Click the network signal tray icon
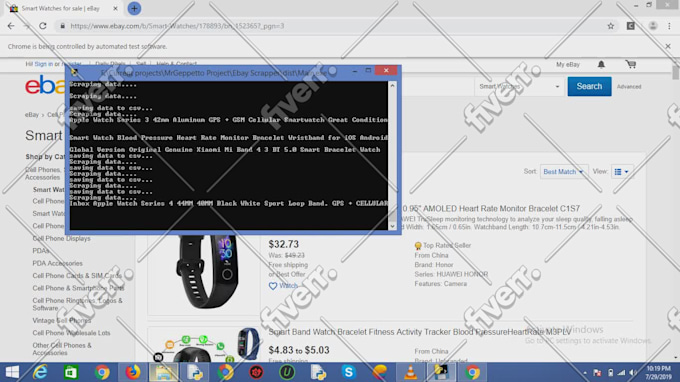Image resolution: width=680 pixels, height=382 pixels. click(622, 373)
